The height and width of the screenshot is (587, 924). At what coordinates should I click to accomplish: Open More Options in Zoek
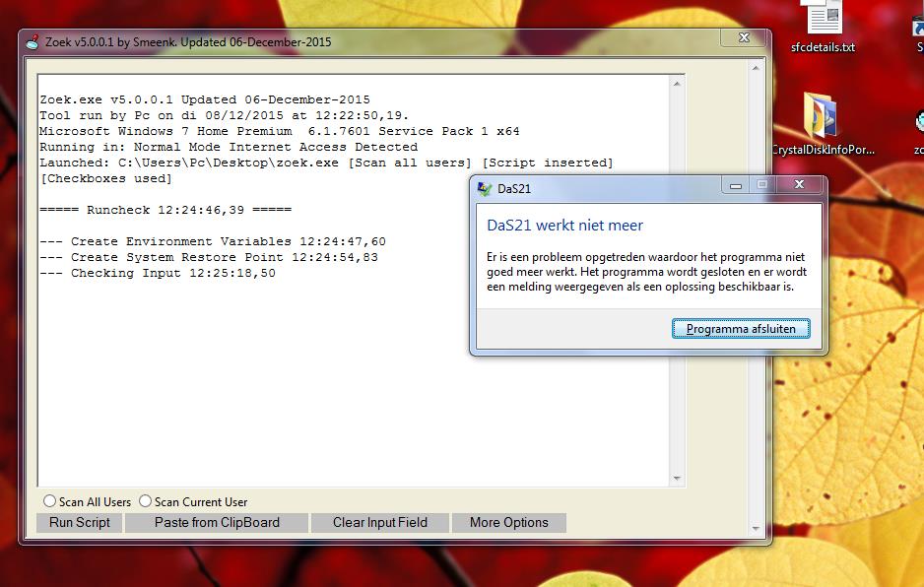click(509, 522)
